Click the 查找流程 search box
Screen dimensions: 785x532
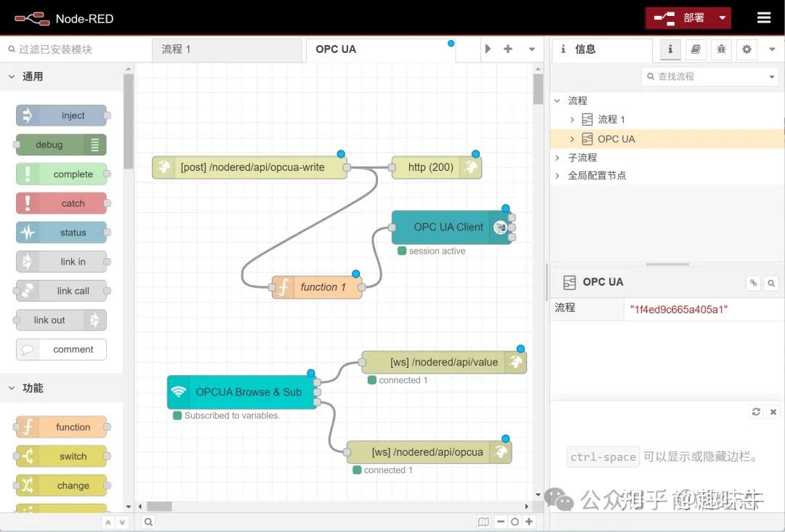click(x=709, y=76)
